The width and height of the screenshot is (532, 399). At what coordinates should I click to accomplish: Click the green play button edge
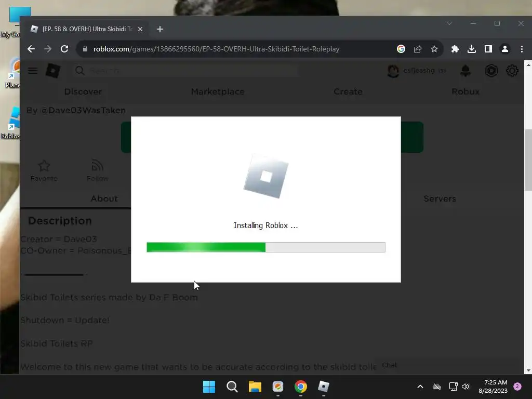(412, 137)
